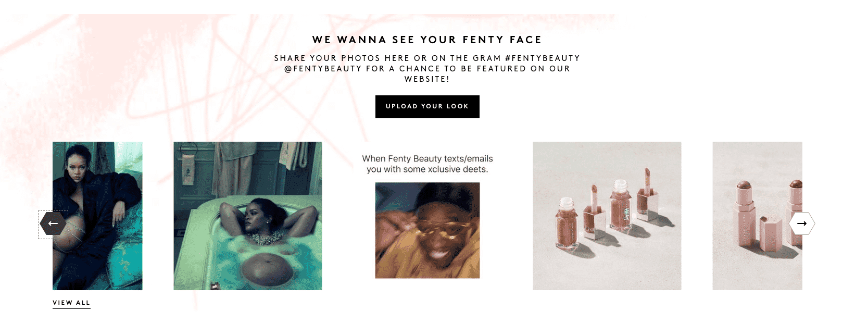The width and height of the screenshot is (868, 323).
Task: Open the View All link
Action: 71,303
